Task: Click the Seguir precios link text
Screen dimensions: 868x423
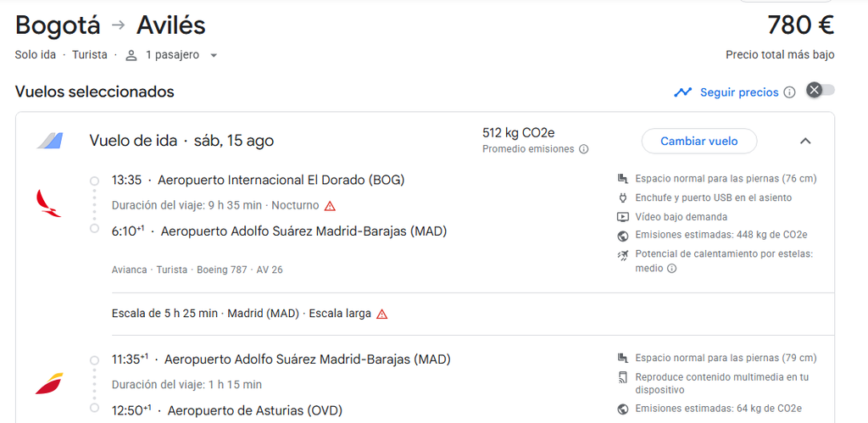Action: [739, 92]
